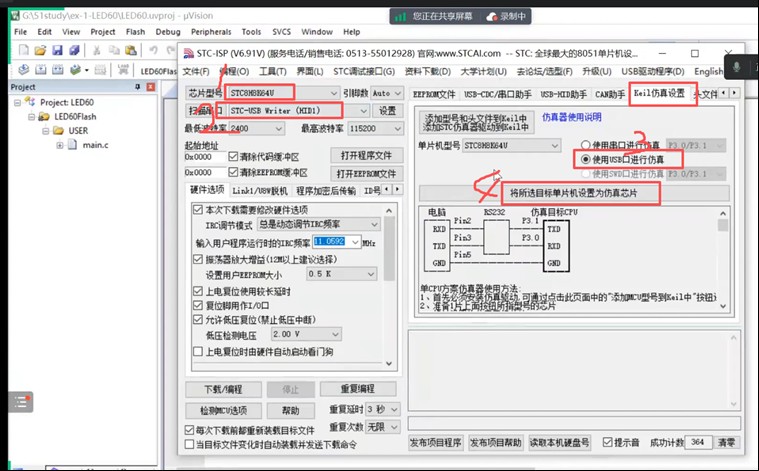759x471 pixels.
Task: Toggle the 振荡器放大增益 checkbox
Action: click(x=197, y=259)
